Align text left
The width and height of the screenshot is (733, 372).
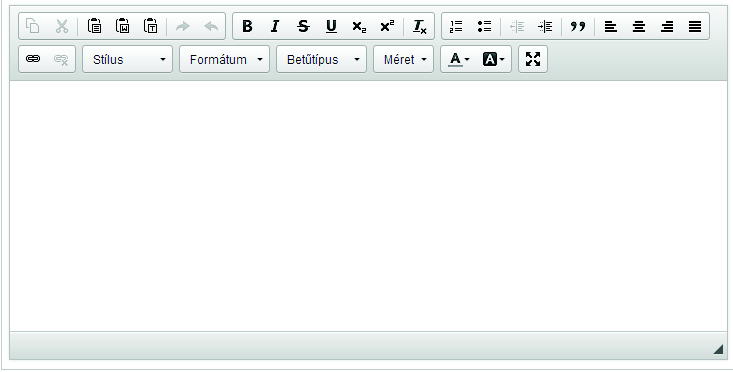[611, 26]
